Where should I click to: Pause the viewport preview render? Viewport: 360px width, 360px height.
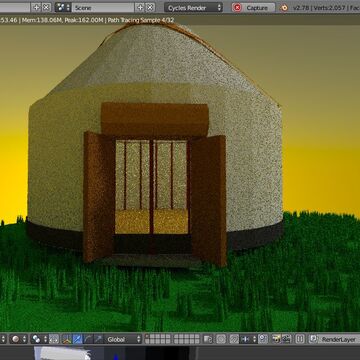300,339
